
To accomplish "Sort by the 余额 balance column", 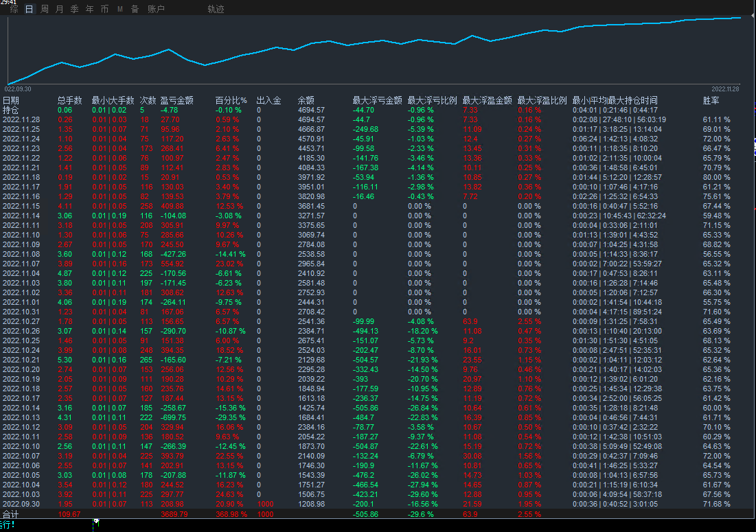I will pyautogui.click(x=306, y=100).
